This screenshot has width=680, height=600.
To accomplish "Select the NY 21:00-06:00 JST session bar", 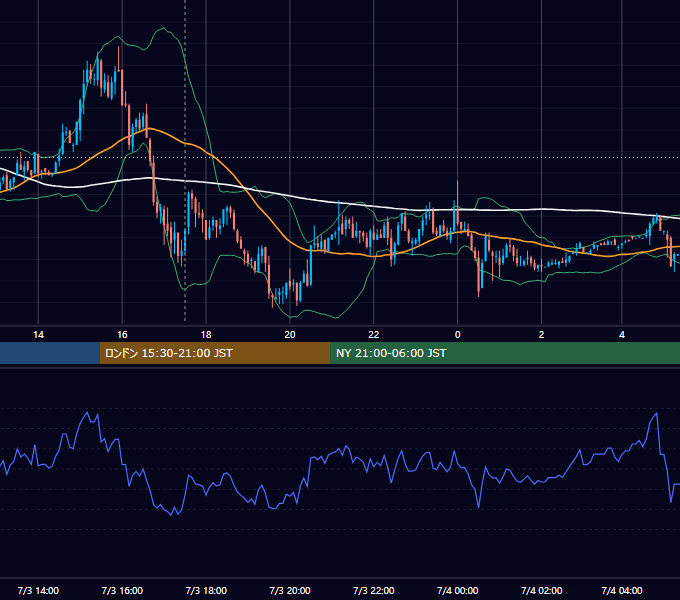I will 505,353.
